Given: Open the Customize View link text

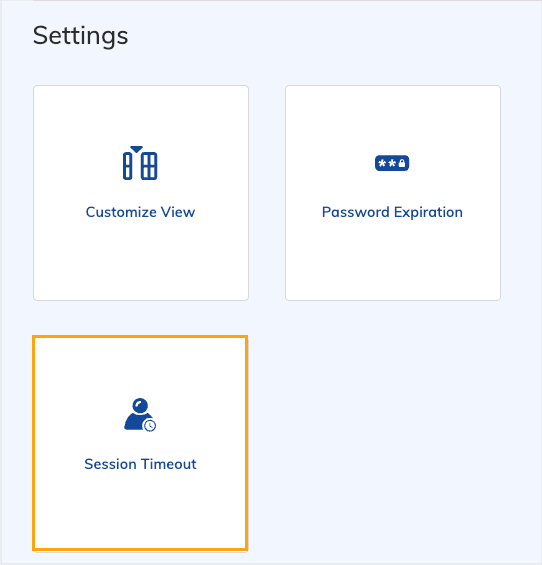Looking at the screenshot, I should pyautogui.click(x=140, y=212).
